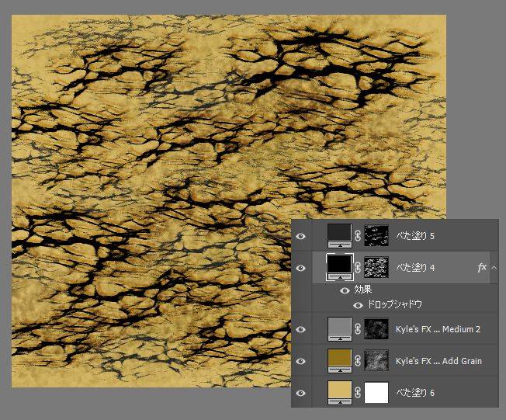Unlink the mask on Kyle's FX ... Medium 2
506x420 pixels.
(x=358, y=329)
